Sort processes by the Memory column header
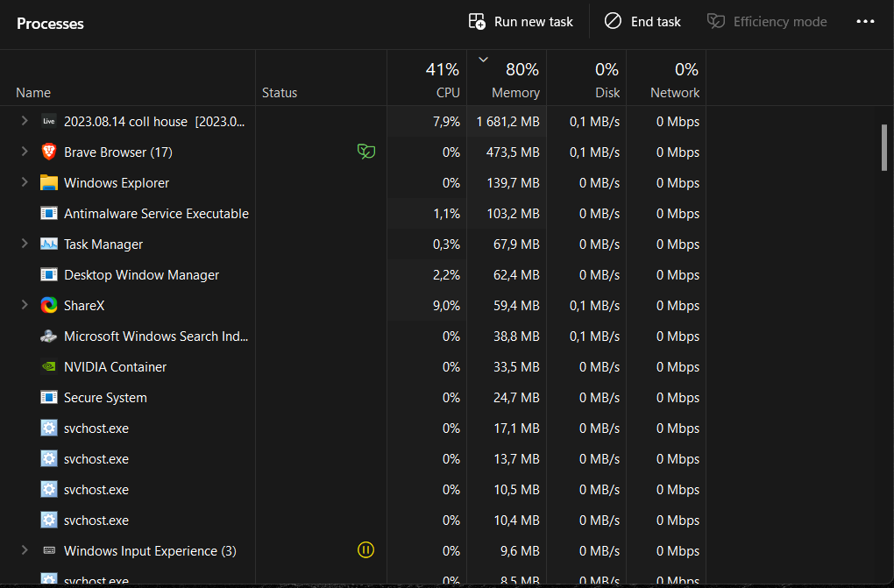The image size is (894, 588). (x=507, y=78)
